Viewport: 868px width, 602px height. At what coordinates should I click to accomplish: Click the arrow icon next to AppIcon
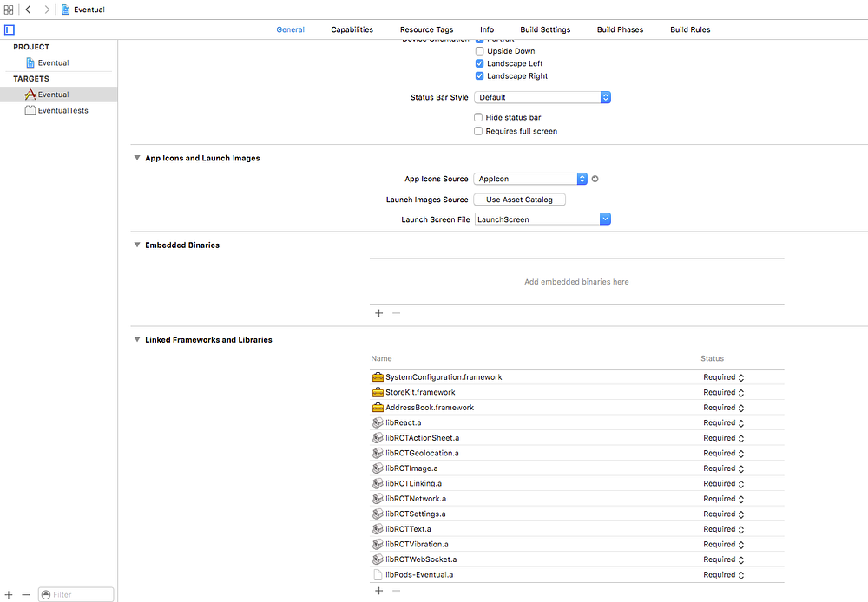tap(595, 179)
